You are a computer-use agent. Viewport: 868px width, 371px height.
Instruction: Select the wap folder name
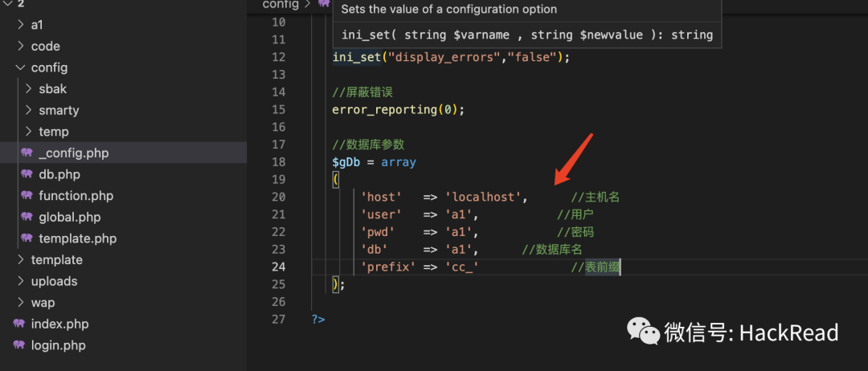pos(43,303)
